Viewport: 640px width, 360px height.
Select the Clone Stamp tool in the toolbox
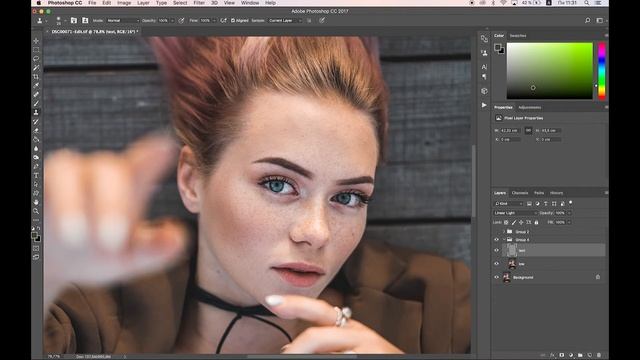click(x=36, y=112)
